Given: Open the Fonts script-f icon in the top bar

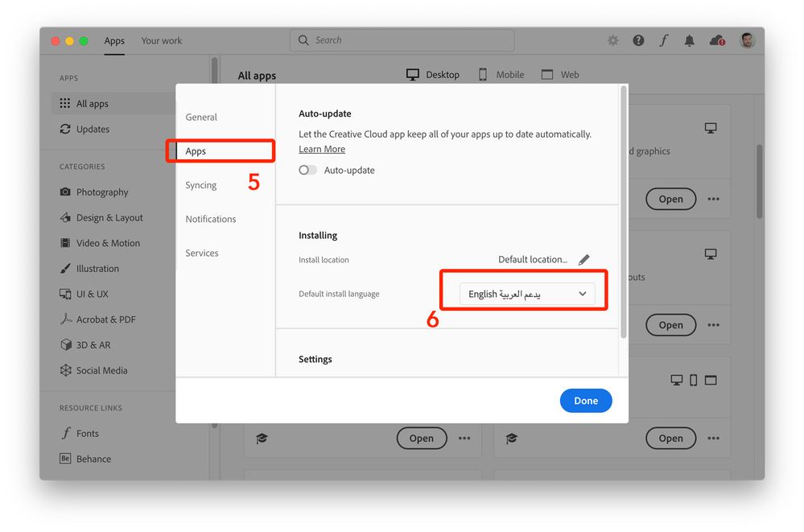Looking at the screenshot, I should point(664,40).
